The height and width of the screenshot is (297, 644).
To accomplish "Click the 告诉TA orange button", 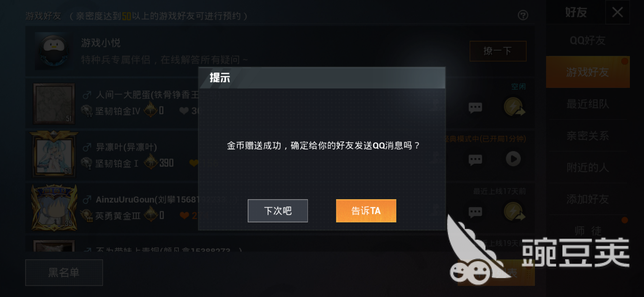I will coord(366,211).
